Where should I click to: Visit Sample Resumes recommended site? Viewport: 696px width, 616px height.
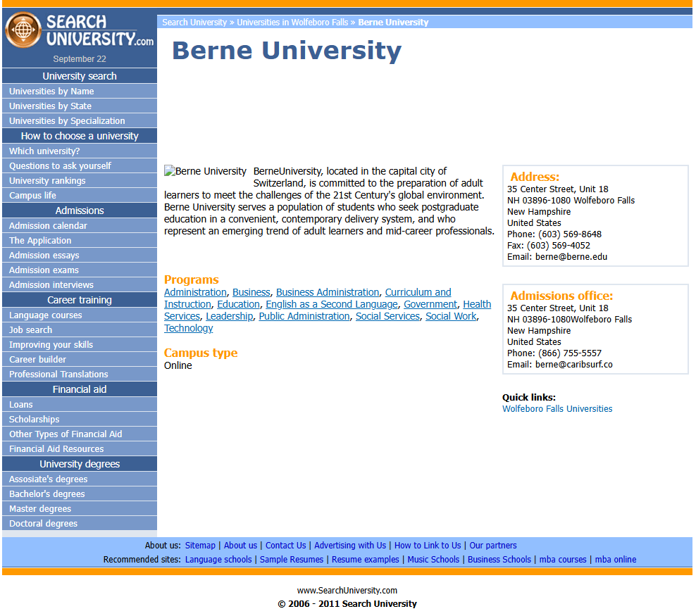(x=292, y=560)
